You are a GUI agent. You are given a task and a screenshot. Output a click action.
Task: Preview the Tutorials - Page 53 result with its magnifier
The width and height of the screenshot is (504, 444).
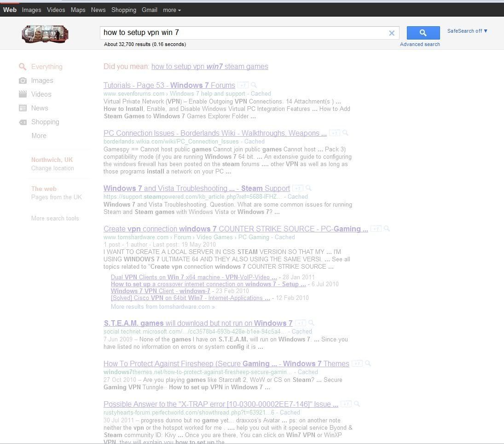point(254,85)
